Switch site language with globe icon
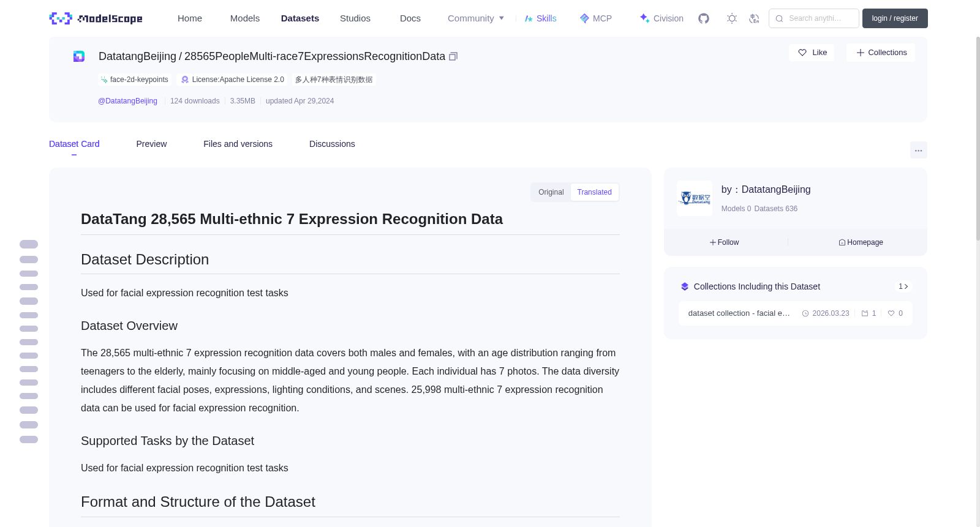 point(755,18)
